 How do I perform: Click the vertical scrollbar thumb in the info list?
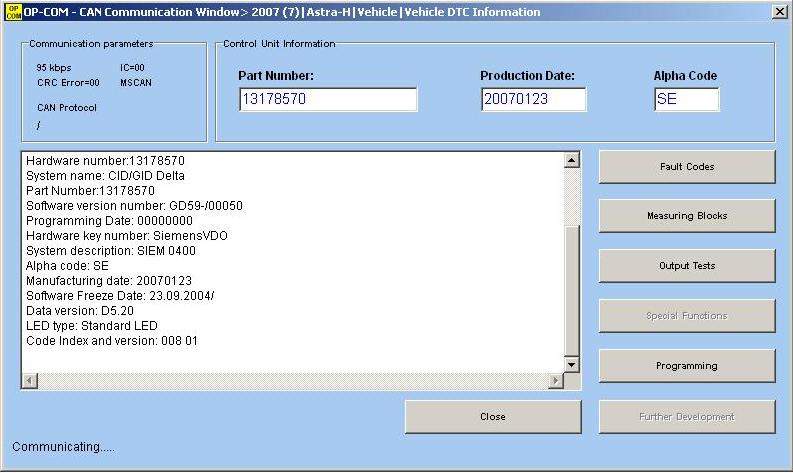[571, 291]
